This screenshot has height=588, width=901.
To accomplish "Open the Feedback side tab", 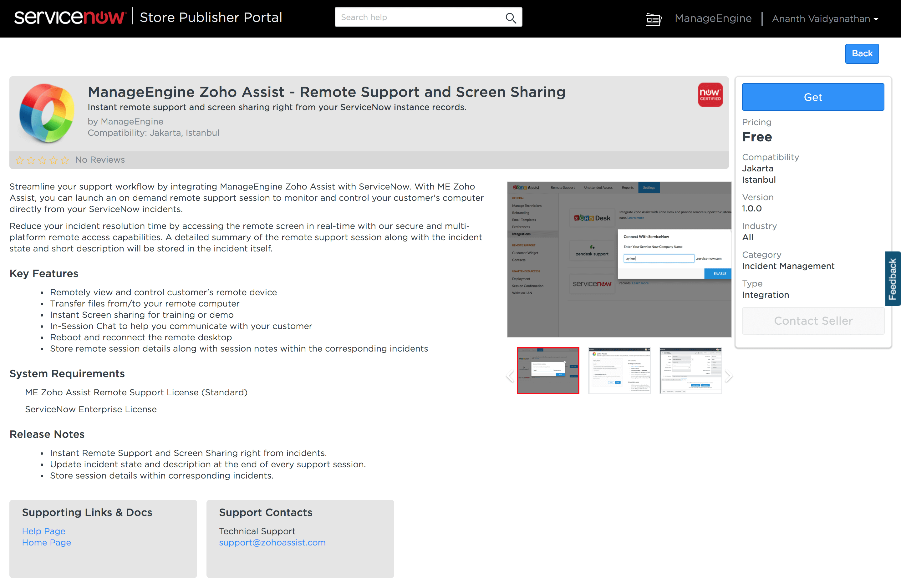I will [892, 278].
